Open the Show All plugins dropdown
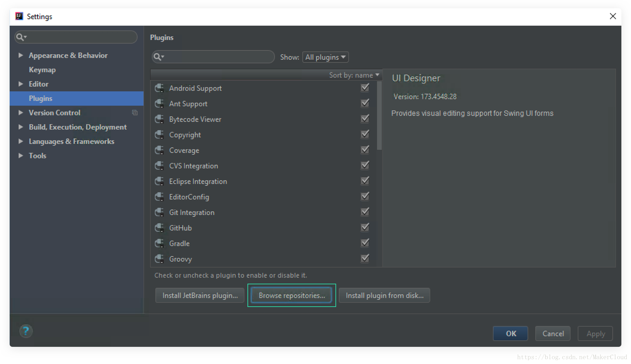 tap(325, 57)
